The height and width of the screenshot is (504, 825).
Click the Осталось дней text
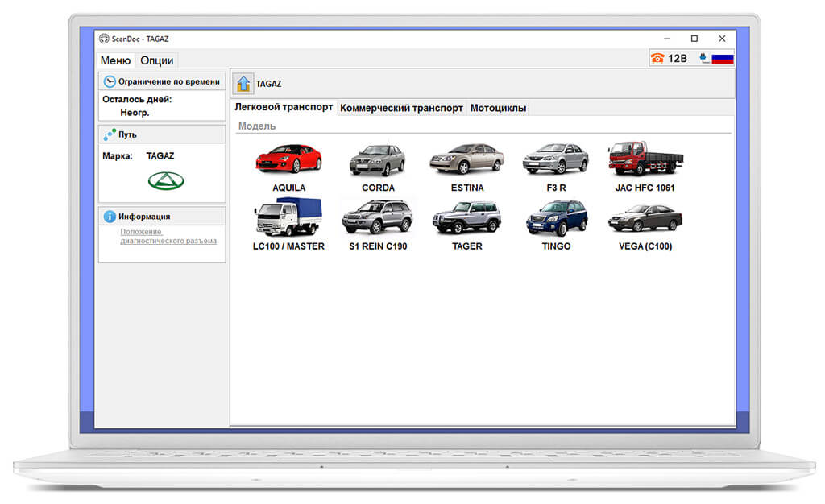pyautogui.click(x=137, y=99)
